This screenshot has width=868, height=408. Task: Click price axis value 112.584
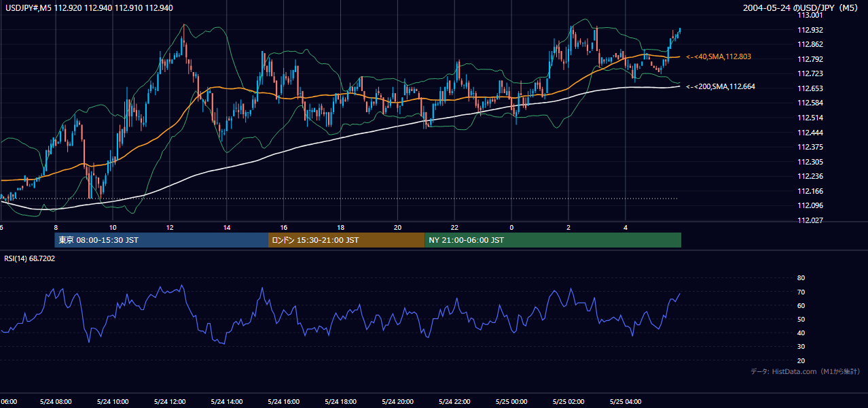pyautogui.click(x=810, y=103)
